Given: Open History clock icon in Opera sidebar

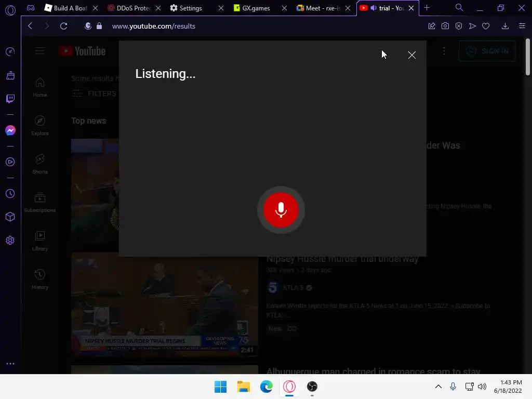Looking at the screenshot, I should tap(10, 193).
